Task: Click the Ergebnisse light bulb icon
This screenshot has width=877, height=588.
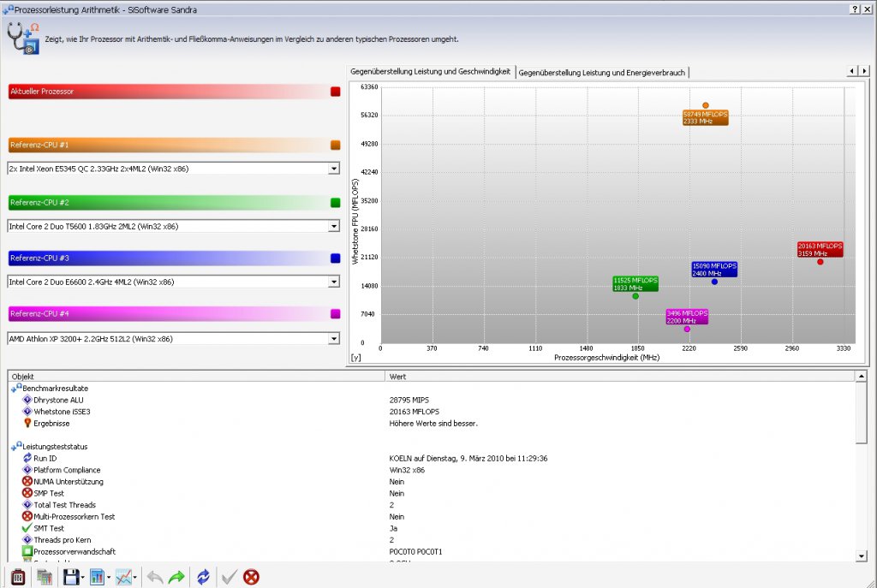Action: pos(27,423)
